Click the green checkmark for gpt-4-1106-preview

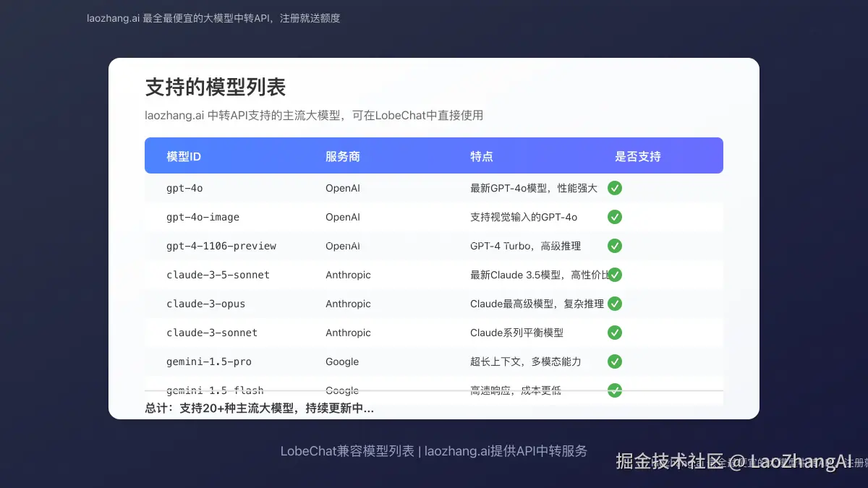click(x=615, y=246)
